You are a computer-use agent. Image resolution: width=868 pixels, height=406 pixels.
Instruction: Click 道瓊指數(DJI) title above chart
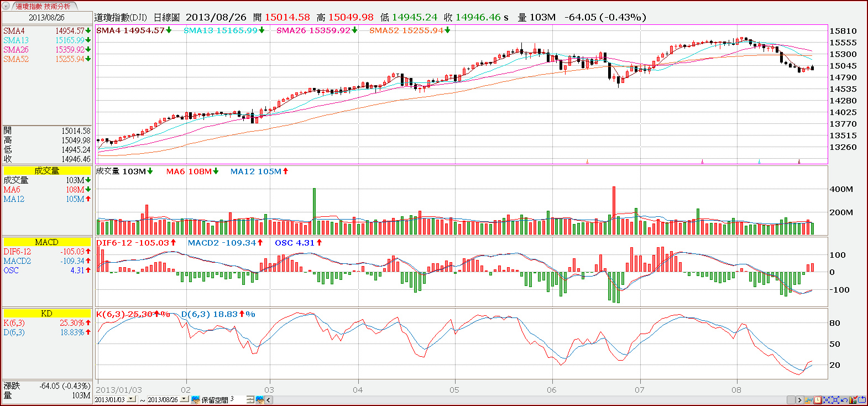click(x=121, y=17)
